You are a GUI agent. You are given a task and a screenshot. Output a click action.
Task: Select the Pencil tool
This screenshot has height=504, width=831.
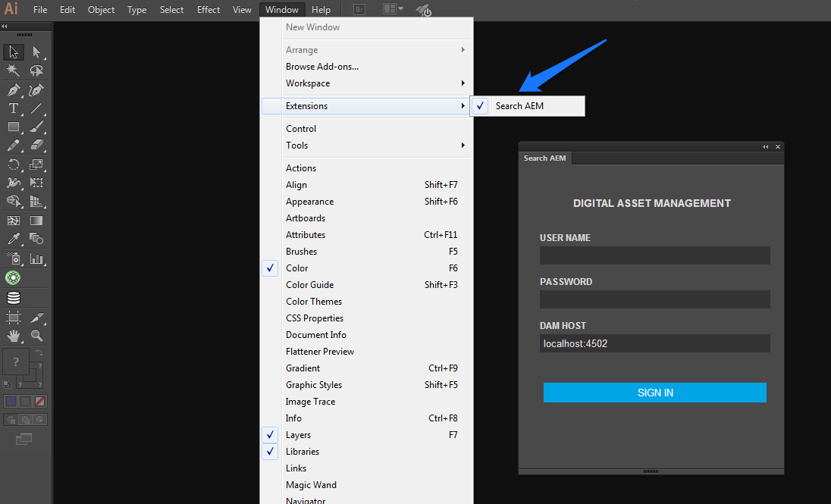coord(13,145)
